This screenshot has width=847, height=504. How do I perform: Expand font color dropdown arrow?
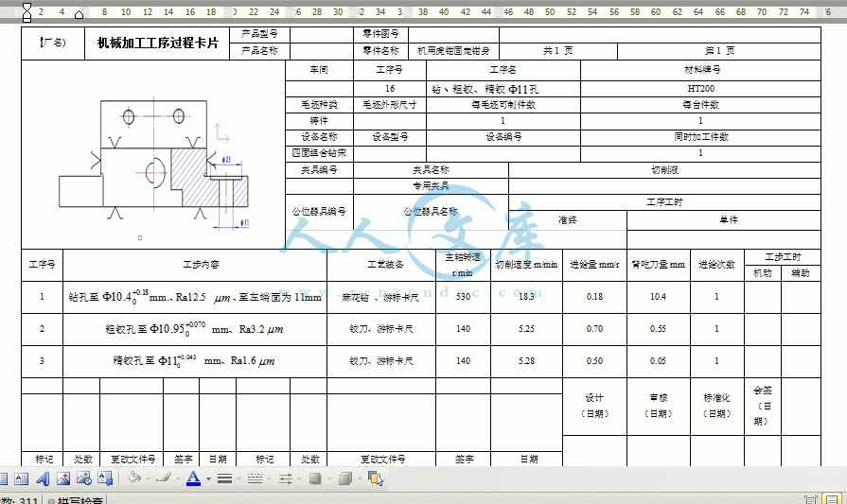pos(208,478)
